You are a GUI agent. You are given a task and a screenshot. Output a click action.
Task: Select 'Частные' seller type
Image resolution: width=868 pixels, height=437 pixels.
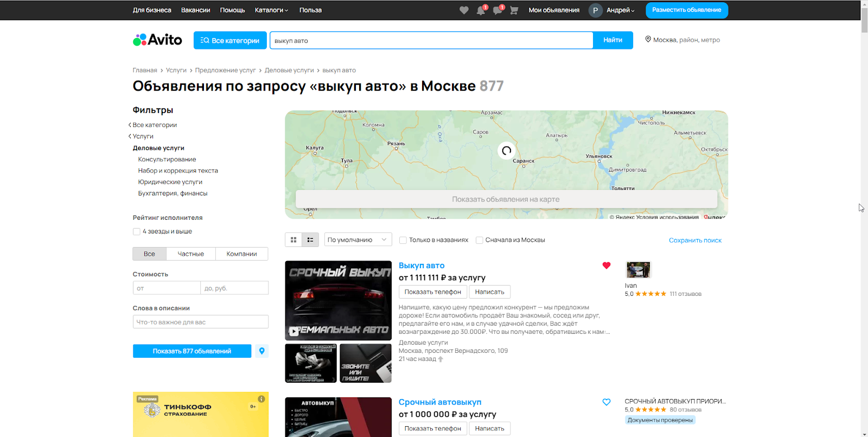coord(191,254)
